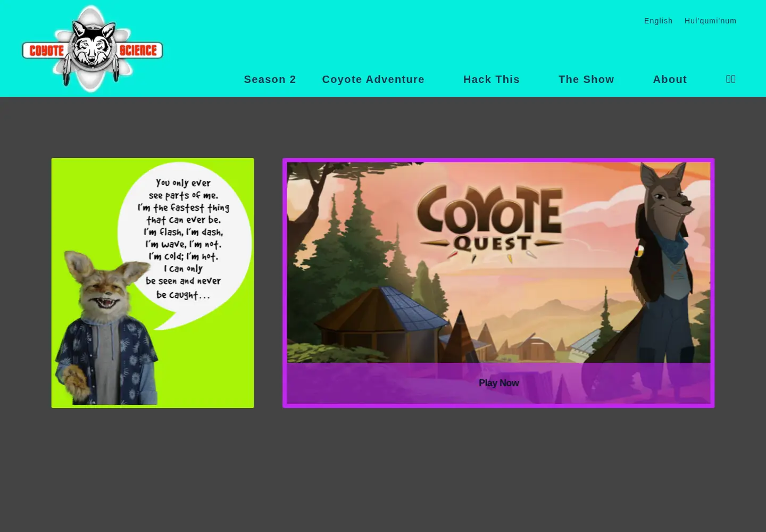Image resolution: width=766 pixels, height=532 pixels.
Task: Go to Coyote Adventure
Action: (x=373, y=79)
